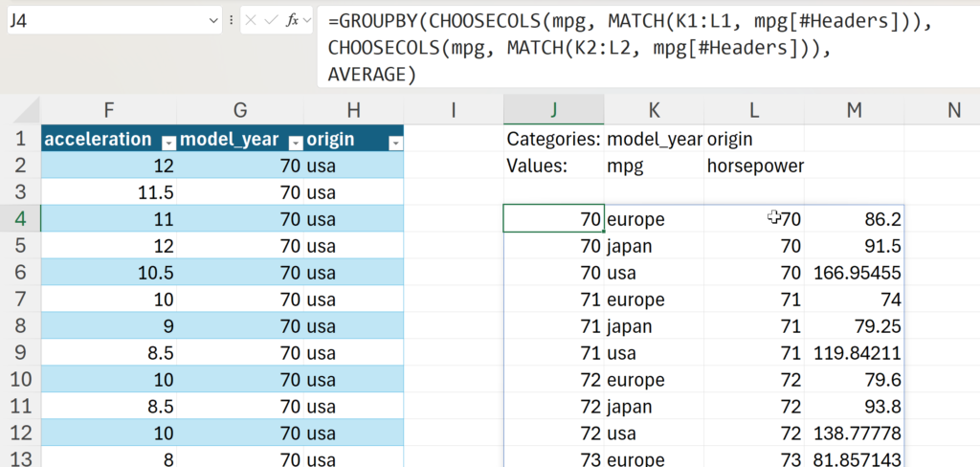Image resolution: width=980 pixels, height=467 pixels.
Task: Select column J header
Action: [553, 110]
